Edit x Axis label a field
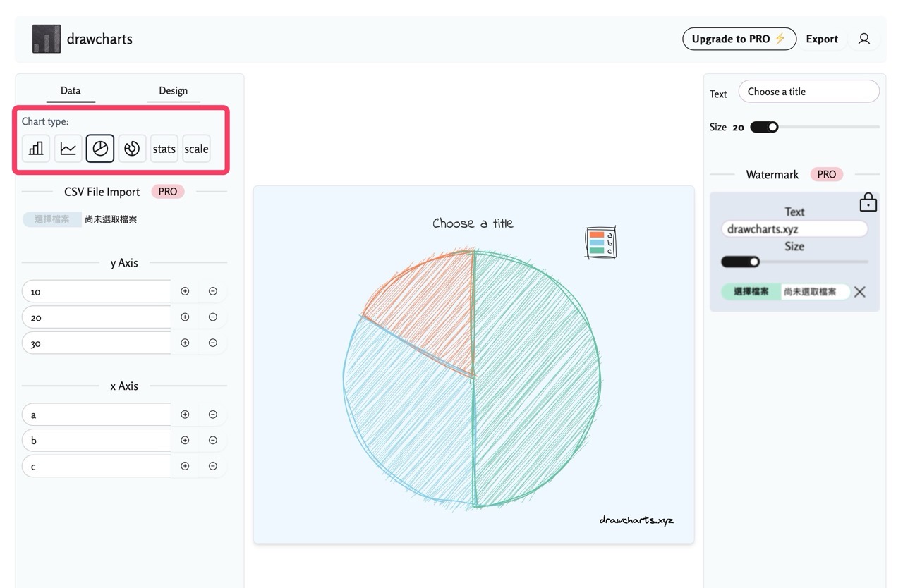903x588 pixels. click(x=97, y=415)
